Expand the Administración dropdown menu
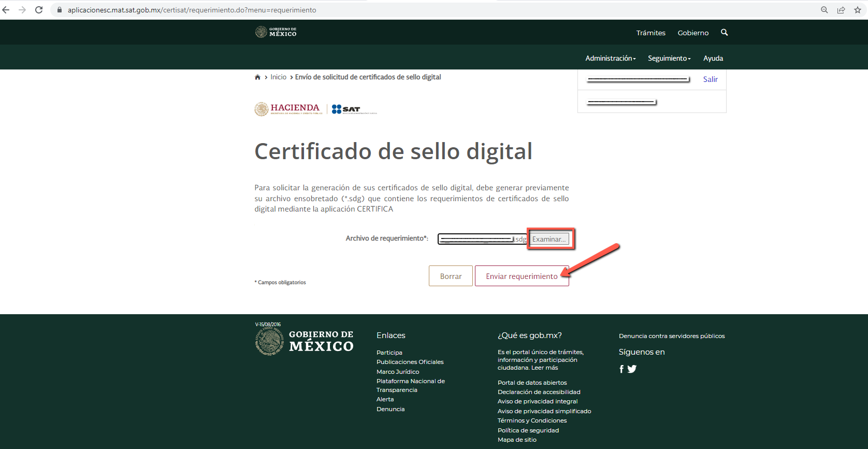Viewport: 868px width, 449px height. (x=610, y=58)
